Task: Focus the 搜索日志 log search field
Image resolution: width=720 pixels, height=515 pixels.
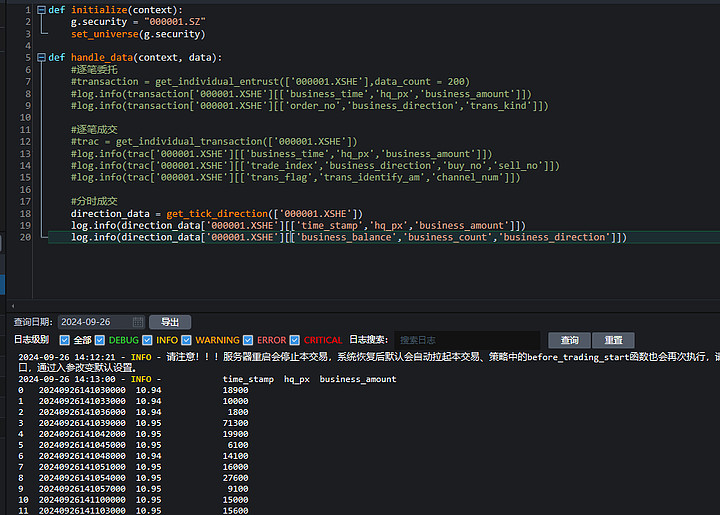Action: tap(465, 341)
